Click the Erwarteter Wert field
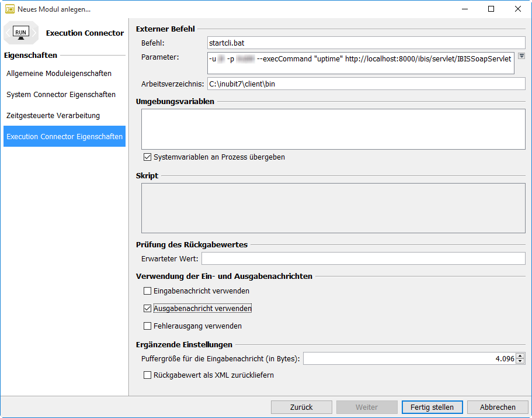Screen dimensions: 532x418 (x=363, y=258)
